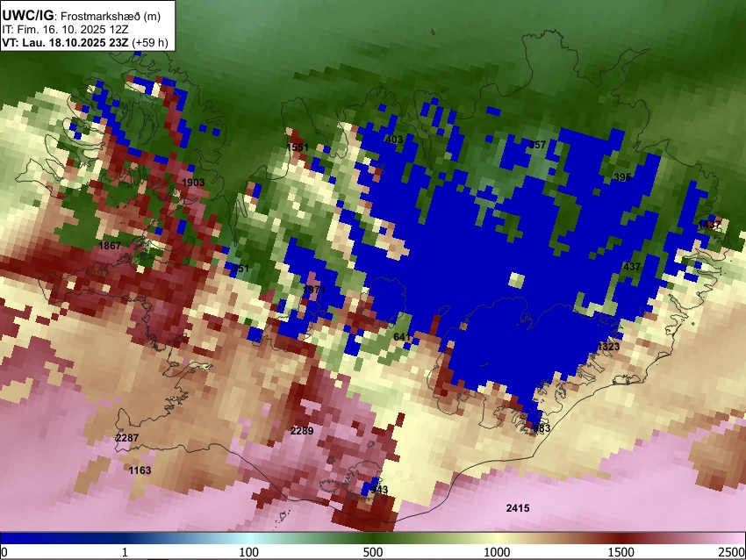The image size is (746, 560).
Task: Click the UWC/IG Frostmarkshæð title text
Action: tap(82, 16)
